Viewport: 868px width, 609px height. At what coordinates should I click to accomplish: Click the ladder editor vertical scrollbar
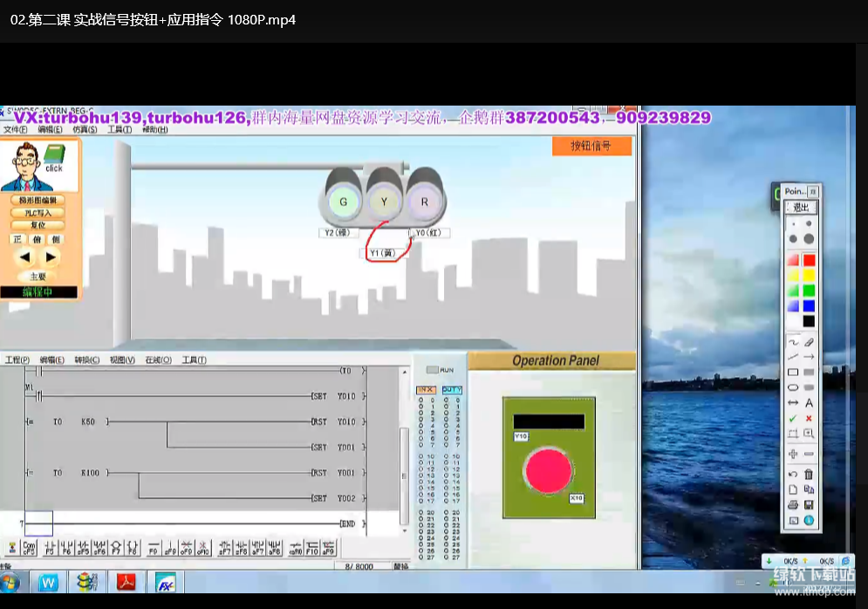[403, 454]
